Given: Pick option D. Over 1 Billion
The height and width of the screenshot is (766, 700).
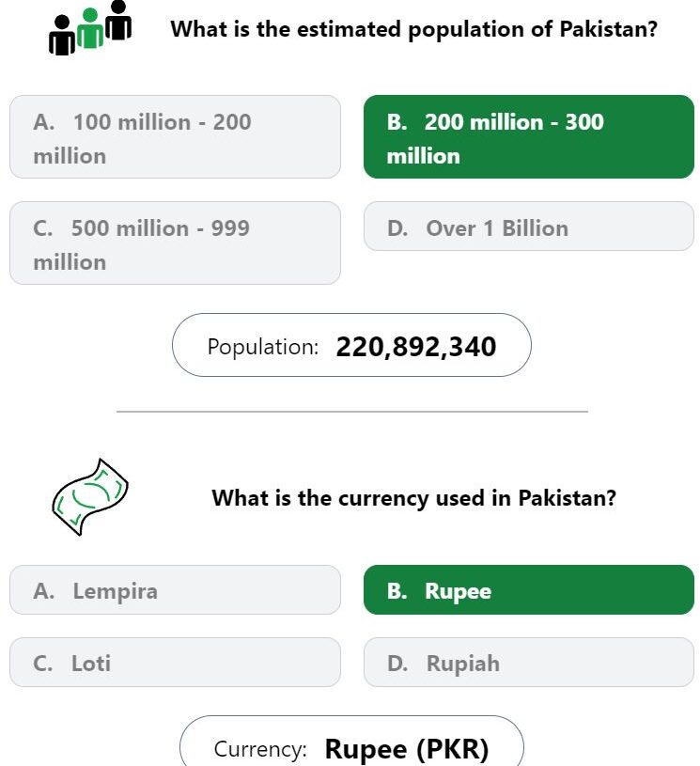Looking at the screenshot, I should click(x=529, y=227).
